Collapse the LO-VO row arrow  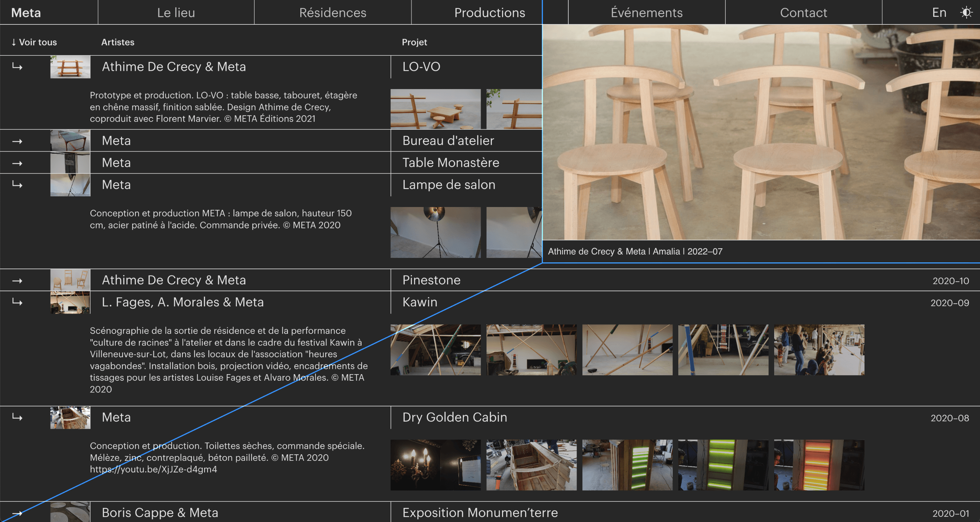click(17, 67)
